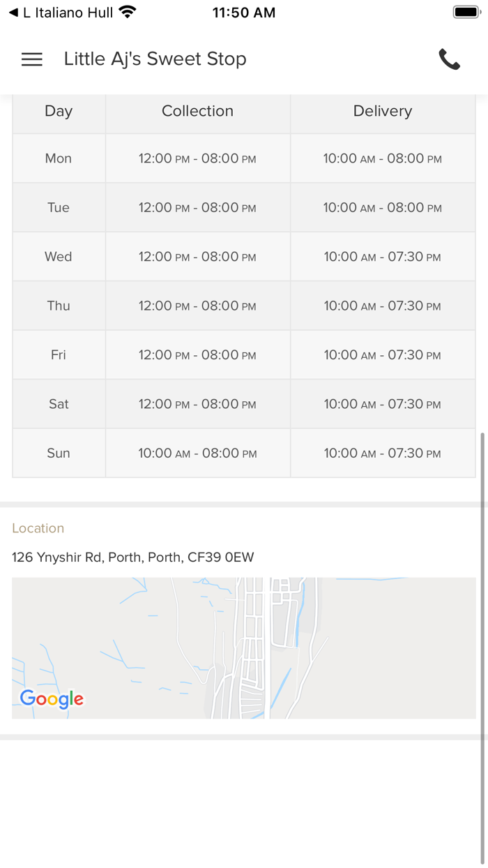Image resolution: width=488 pixels, height=868 pixels.
Task: Tap the Google logo on map
Action: click(x=52, y=698)
